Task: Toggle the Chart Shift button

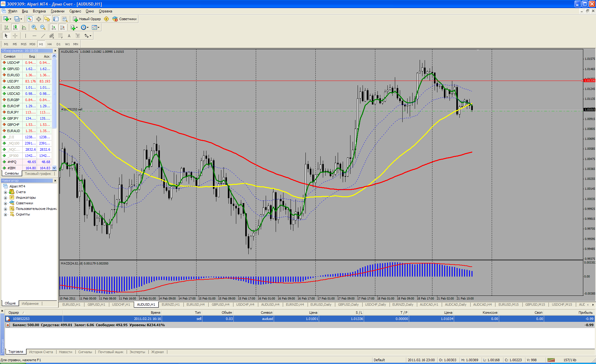Action: [x=62, y=27]
